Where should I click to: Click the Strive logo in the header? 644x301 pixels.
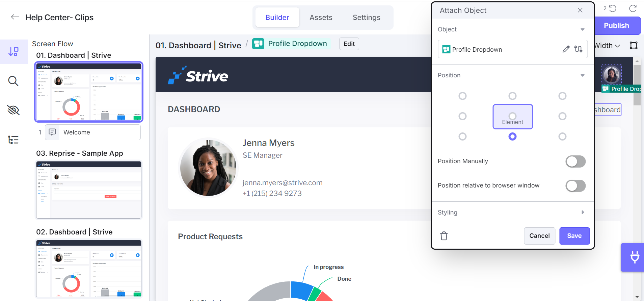click(x=198, y=75)
